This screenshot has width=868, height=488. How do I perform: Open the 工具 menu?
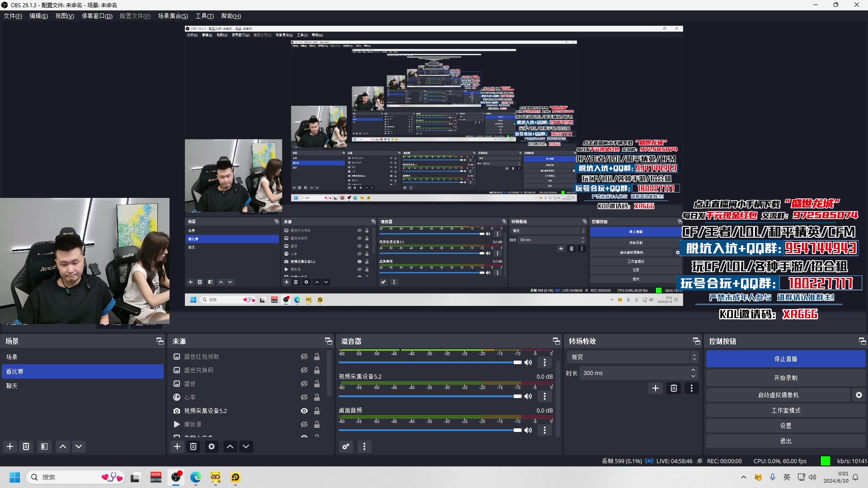[204, 16]
